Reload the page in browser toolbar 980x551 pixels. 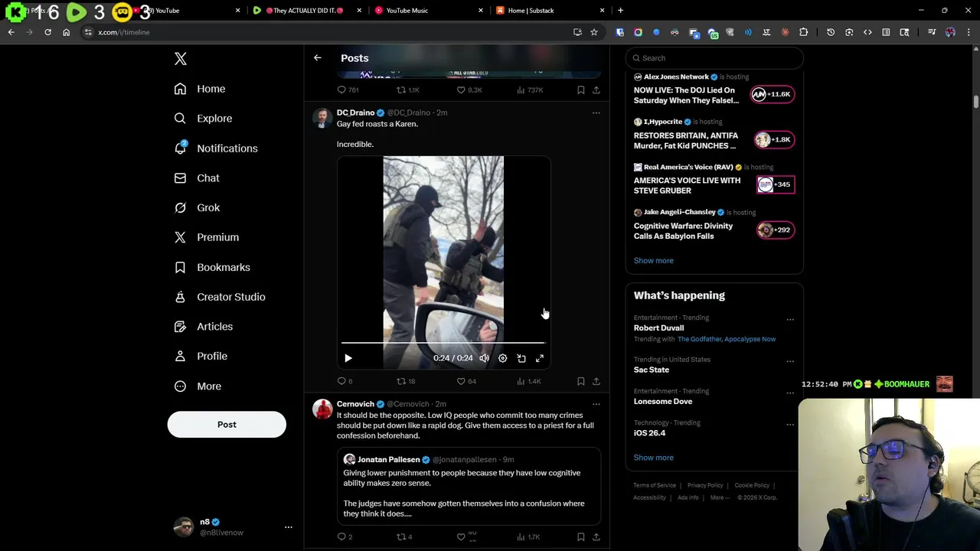(x=47, y=32)
